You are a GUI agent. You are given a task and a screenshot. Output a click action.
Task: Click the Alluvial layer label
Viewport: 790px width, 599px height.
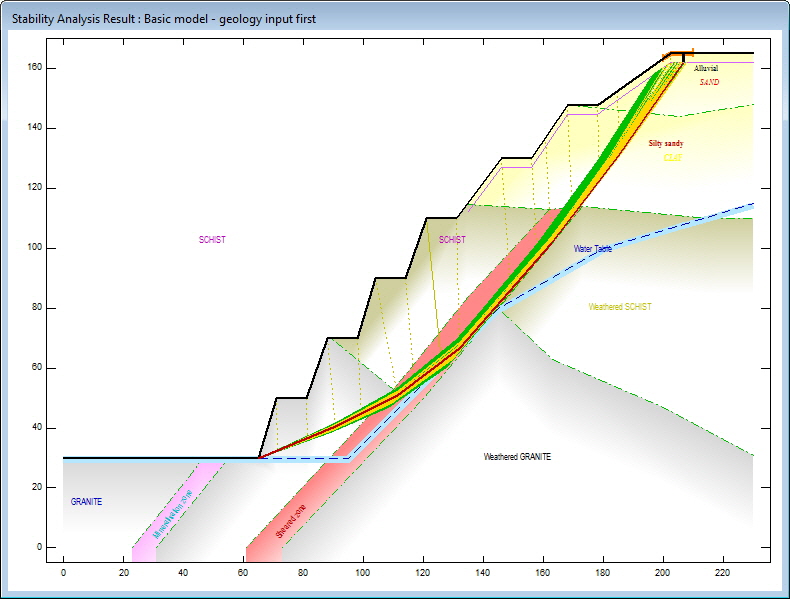click(706, 69)
